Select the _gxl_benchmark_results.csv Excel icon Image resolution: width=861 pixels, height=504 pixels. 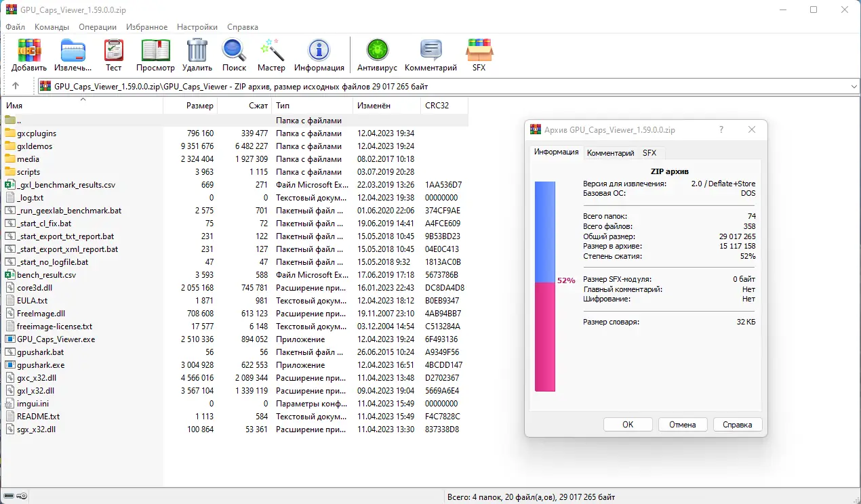[x=9, y=185]
